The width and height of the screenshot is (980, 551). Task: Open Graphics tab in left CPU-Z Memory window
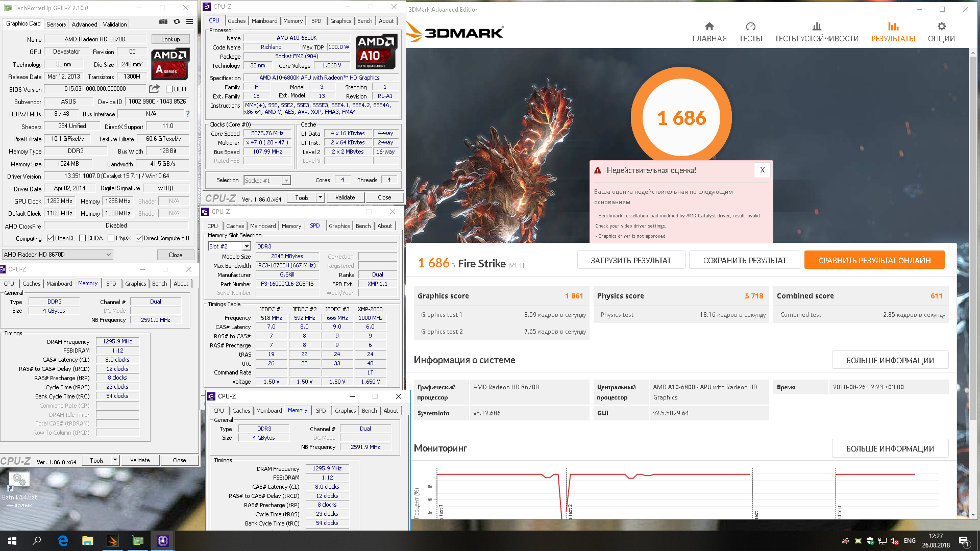click(x=136, y=284)
